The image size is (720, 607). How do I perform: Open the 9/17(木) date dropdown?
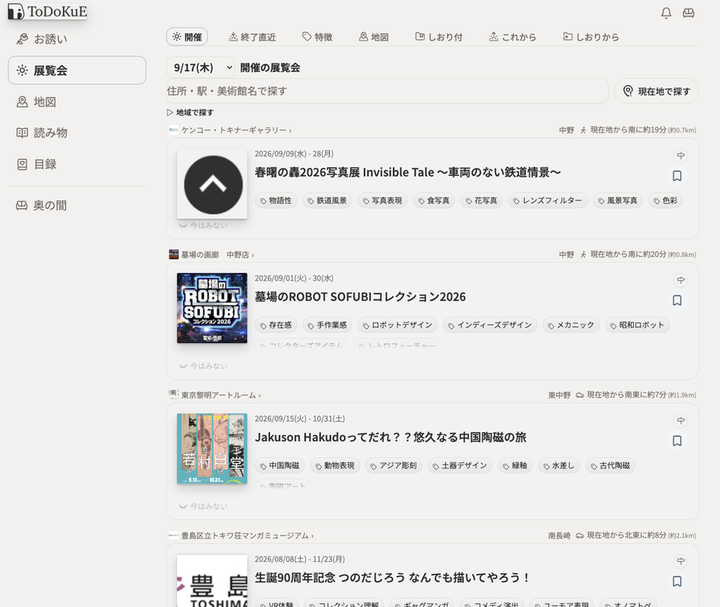coord(201,68)
